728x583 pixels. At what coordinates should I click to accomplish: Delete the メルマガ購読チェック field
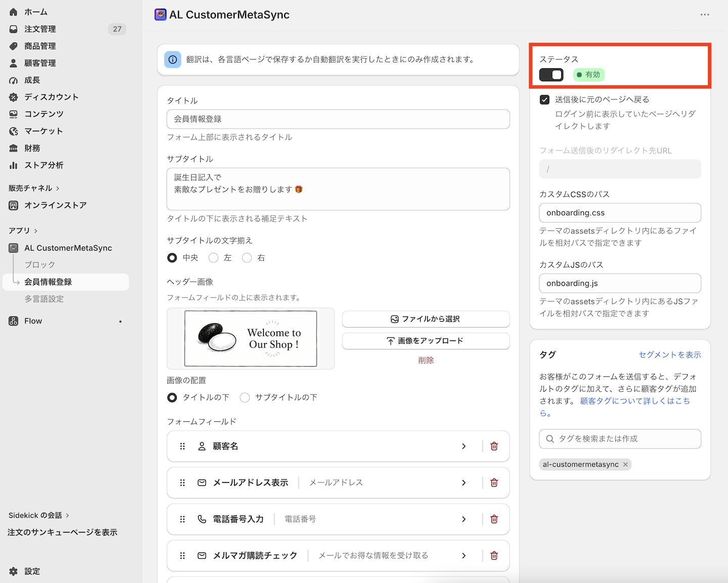coord(494,555)
